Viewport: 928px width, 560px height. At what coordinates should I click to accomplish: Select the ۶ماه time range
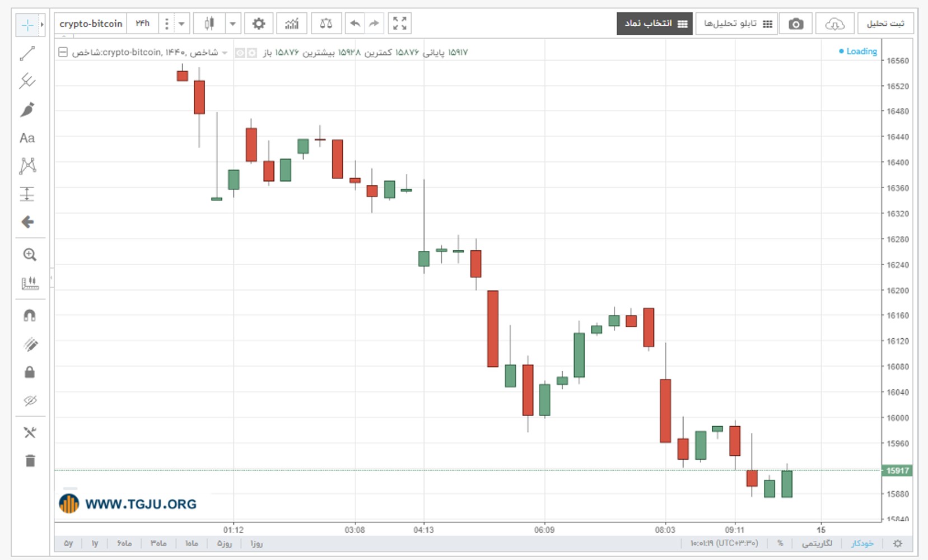124,543
